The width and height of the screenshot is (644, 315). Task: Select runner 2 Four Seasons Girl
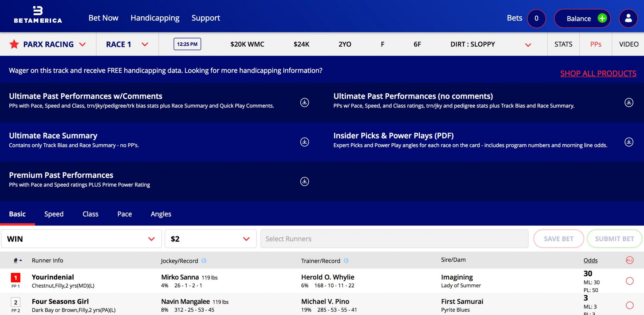point(630,305)
